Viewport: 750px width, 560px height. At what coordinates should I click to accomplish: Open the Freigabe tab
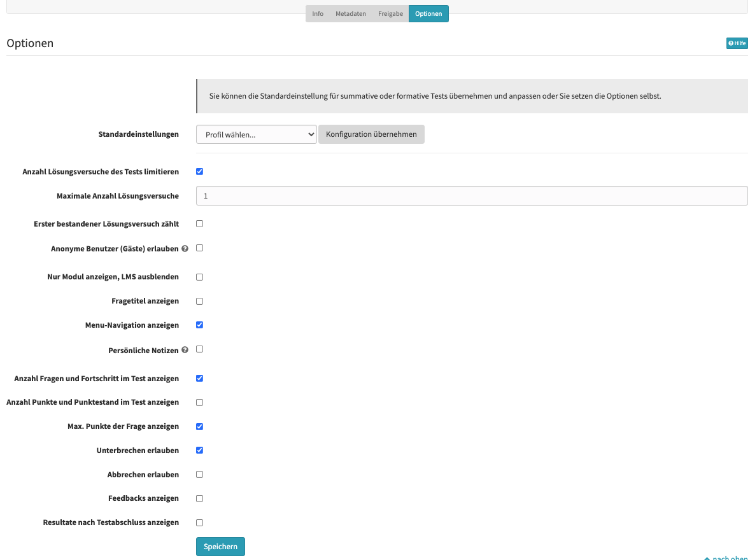coord(390,13)
